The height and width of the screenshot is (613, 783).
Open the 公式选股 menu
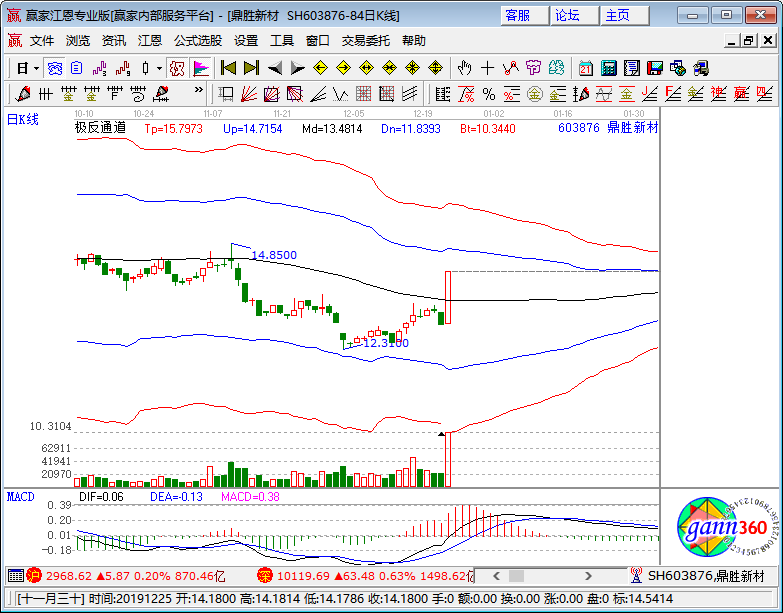click(x=198, y=41)
